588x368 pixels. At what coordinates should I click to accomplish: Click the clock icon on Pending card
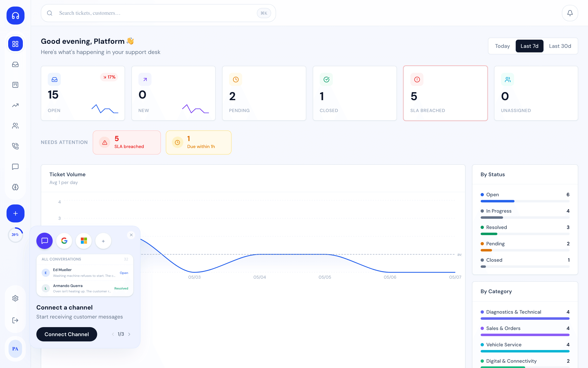[236, 79]
